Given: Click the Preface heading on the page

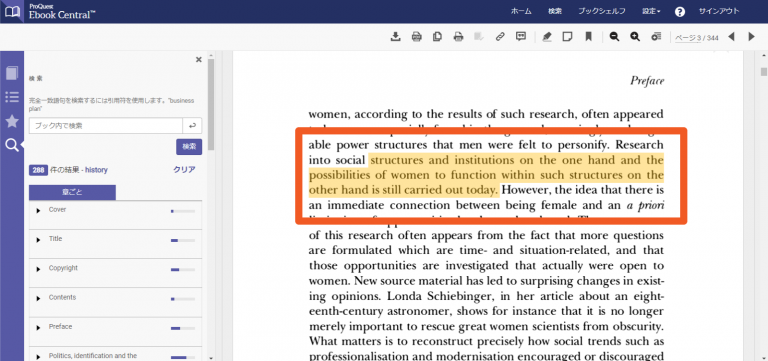Looking at the screenshot, I should click(x=647, y=81).
